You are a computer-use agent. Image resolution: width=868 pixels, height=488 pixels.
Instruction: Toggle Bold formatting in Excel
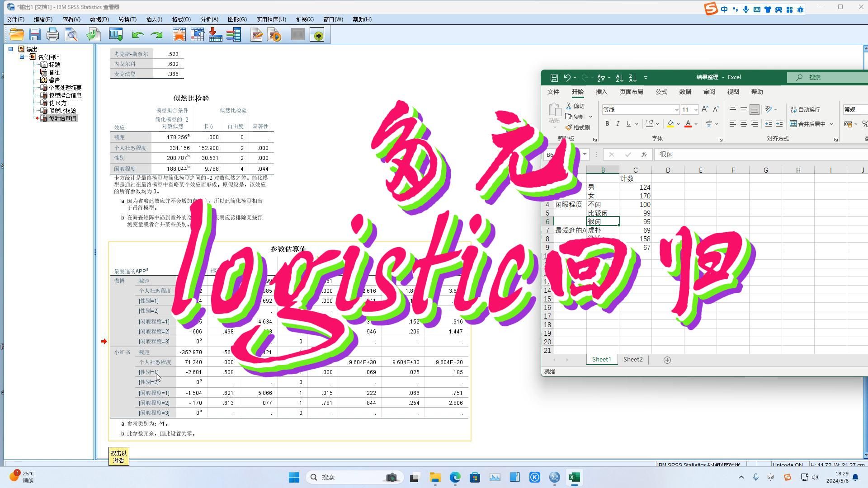coord(607,124)
